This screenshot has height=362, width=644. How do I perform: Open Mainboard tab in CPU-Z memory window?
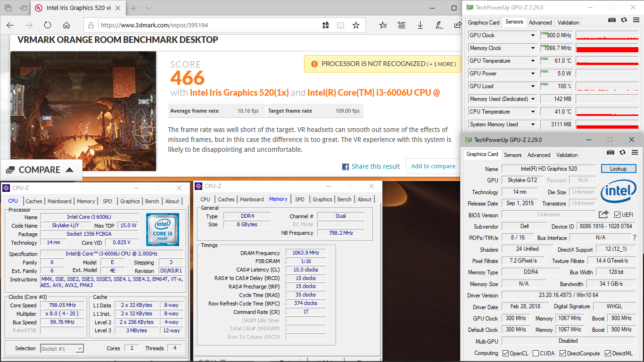point(252,199)
